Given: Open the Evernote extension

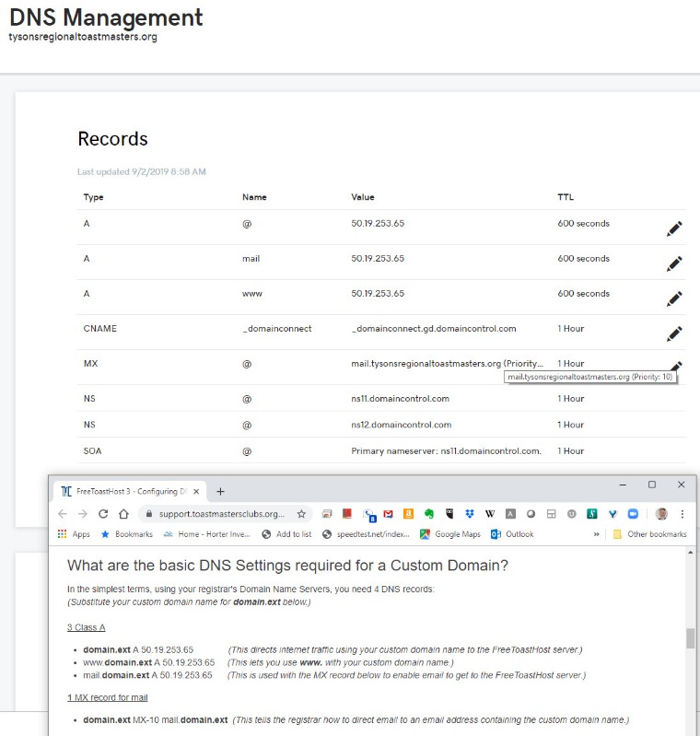Looking at the screenshot, I should pos(428,514).
